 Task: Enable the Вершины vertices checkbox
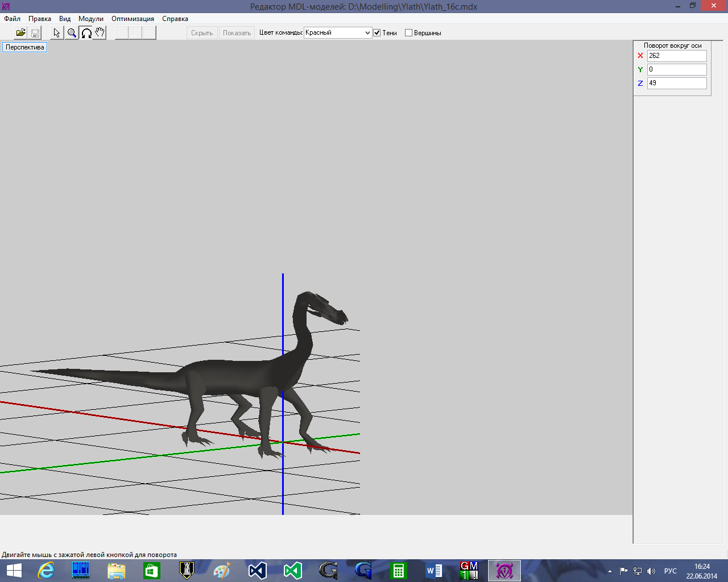point(408,33)
